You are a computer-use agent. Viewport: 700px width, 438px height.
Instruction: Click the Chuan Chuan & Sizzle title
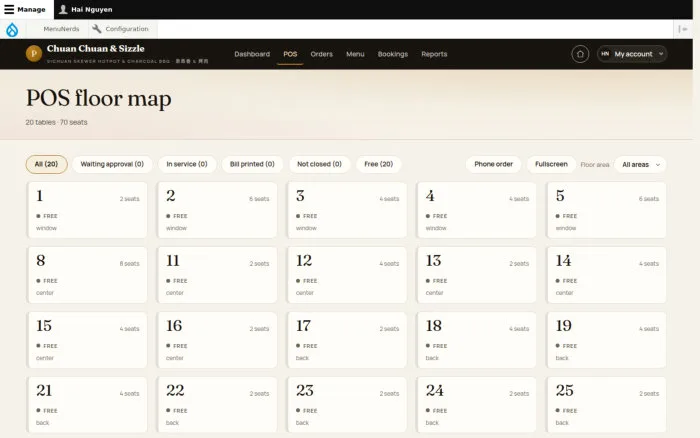(x=96, y=49)
